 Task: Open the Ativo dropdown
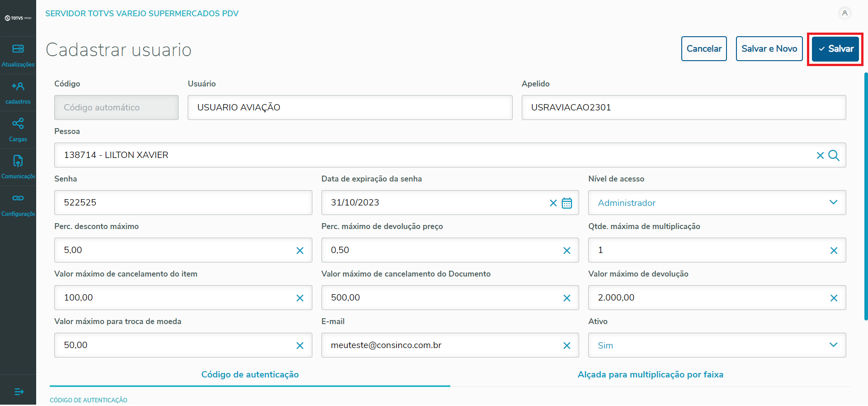coord(717,345)
